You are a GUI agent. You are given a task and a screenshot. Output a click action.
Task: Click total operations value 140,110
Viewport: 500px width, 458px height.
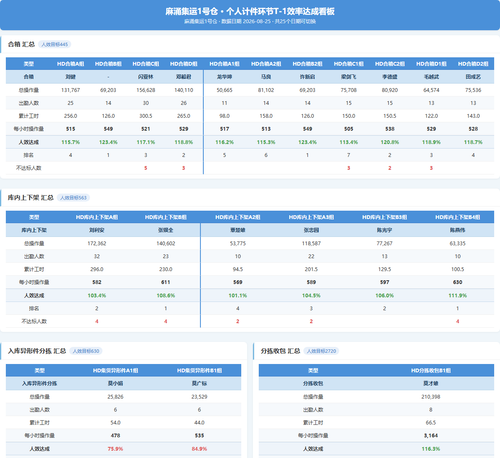pos(184,90)
